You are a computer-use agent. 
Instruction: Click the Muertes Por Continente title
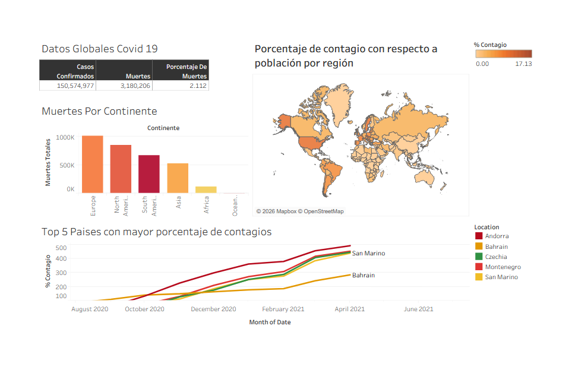[99, 111]
